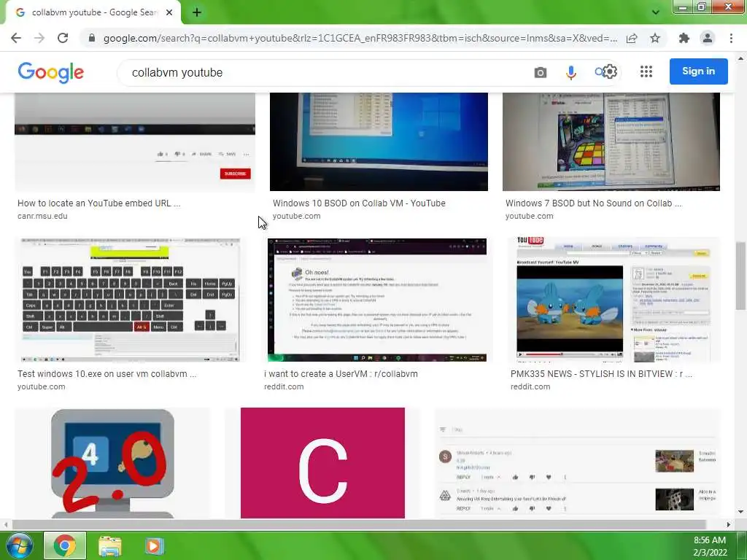
Task: Go to Google homepage via logo
Action: pyautogui.click(x=51, y=72)
